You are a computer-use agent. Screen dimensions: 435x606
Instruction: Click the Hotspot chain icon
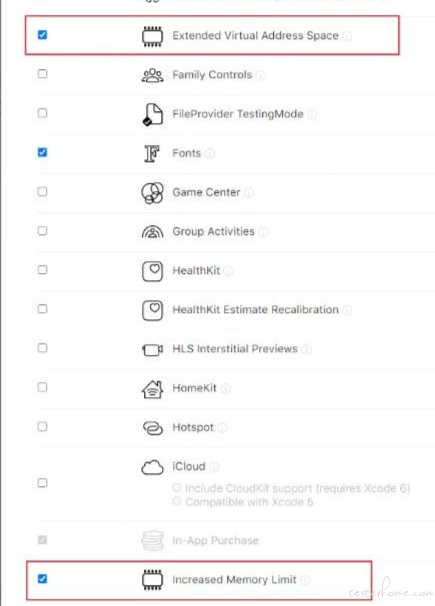point(152,428)
